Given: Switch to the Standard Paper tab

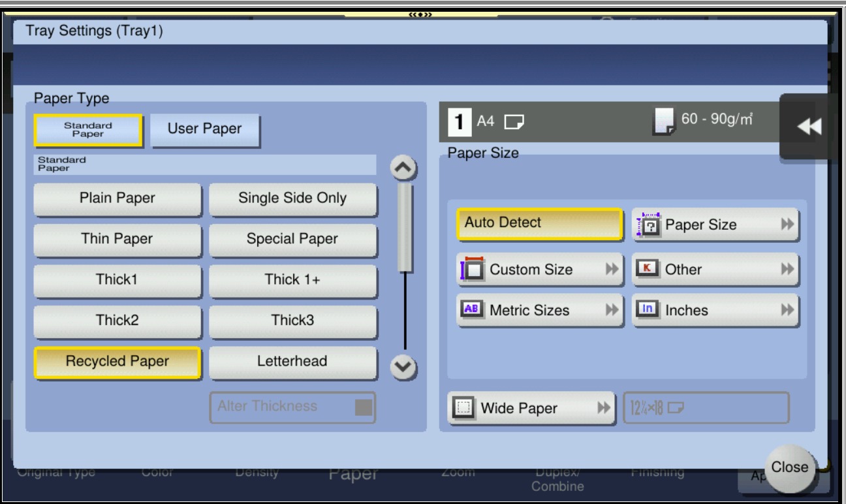Looking at the screenshot, I should coord(87,129).
